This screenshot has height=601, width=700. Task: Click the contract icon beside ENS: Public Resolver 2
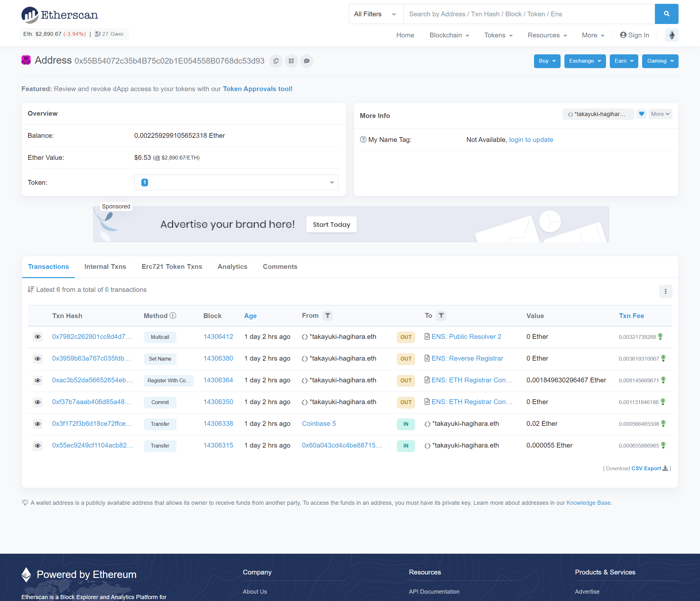coord(427,336)
